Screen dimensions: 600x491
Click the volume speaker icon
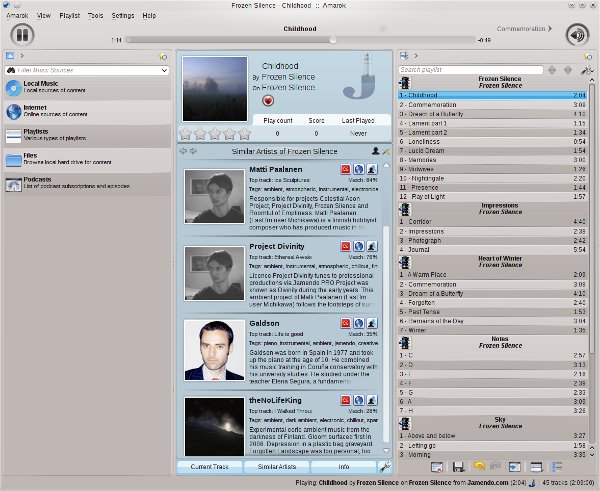575,35
